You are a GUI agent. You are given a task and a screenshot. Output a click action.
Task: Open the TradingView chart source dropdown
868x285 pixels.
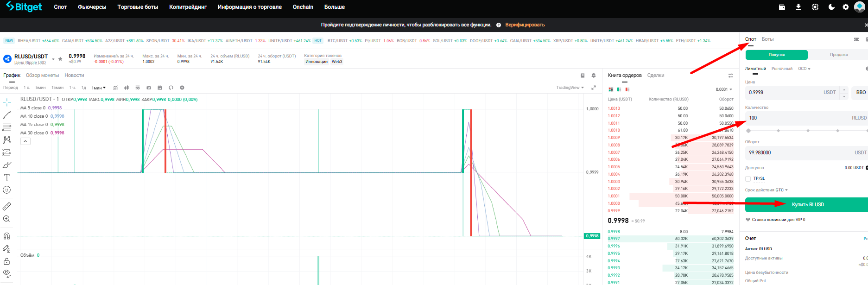tap(570, 88)
